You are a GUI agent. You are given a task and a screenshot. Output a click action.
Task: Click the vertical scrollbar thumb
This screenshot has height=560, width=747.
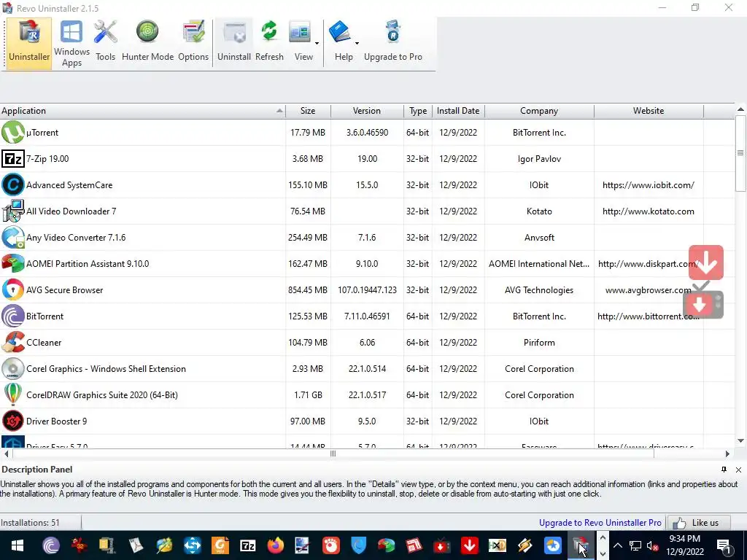pyautogui.click(x=740, y=153)
